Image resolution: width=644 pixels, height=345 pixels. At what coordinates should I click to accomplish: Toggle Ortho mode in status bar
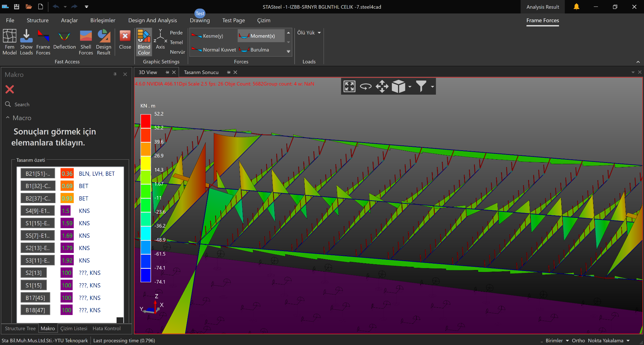pos(578,340)
